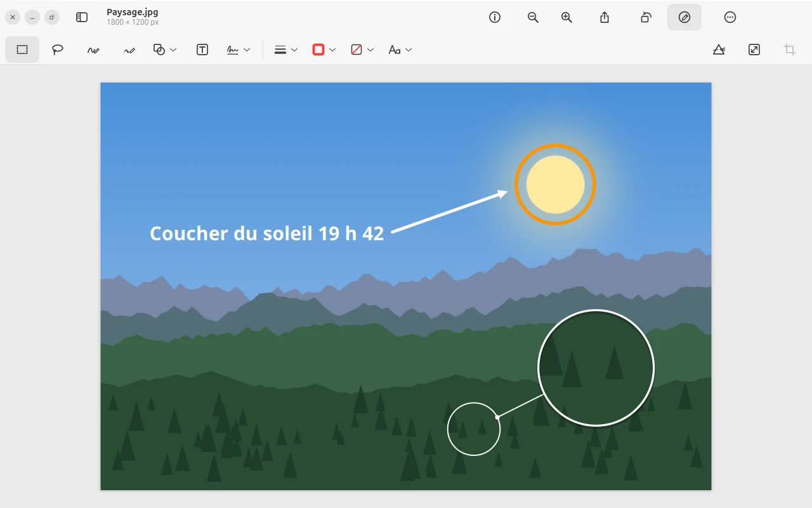Zoom out of the image

(x=533, y=17)
